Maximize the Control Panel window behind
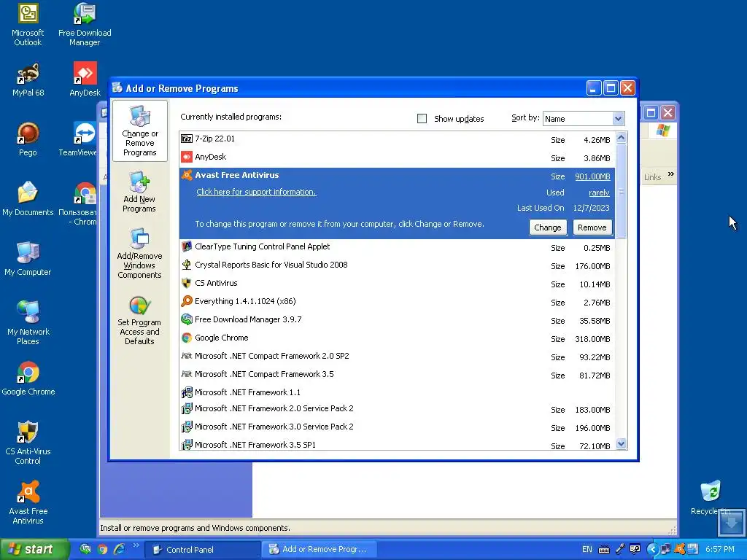The height and width of the screenshot is (560, 747). coord(651,113)
